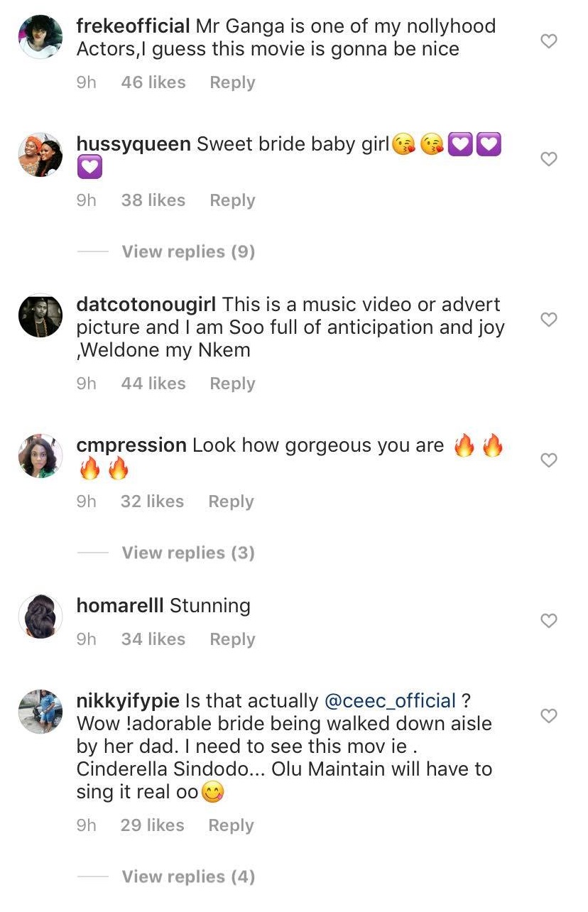View the 46 likes on frekeofficial's comment

pos(153,82)
